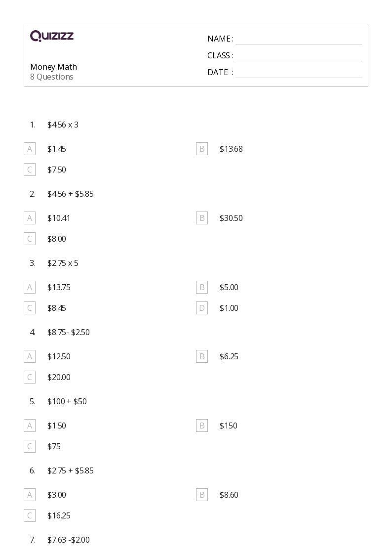
Task: Click question 7 text $7.63 -$2.00
Action: [68, 540]
